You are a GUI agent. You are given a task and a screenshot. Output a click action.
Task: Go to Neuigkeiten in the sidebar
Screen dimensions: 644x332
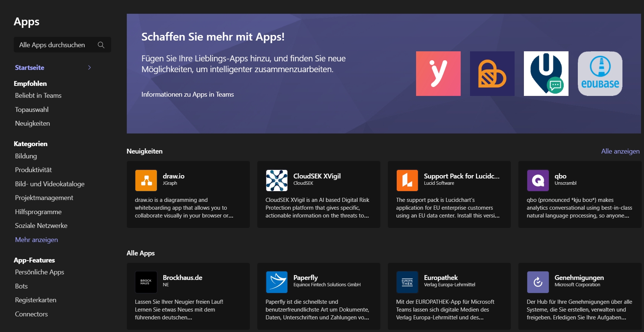tap(32, 123)
